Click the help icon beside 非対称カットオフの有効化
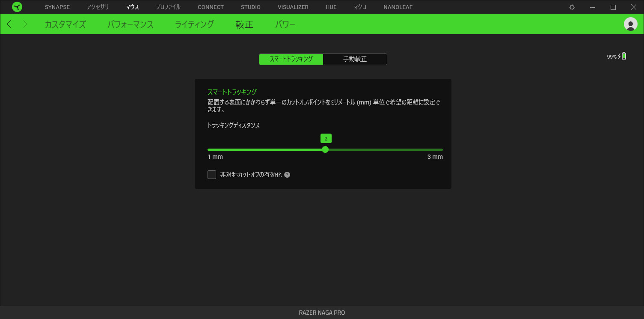This screenshot has height=319, width=644. click(x=287, y=175)
